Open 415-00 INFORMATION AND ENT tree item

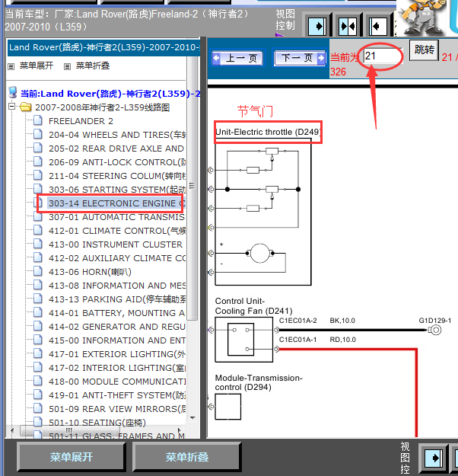pos(117,340)
